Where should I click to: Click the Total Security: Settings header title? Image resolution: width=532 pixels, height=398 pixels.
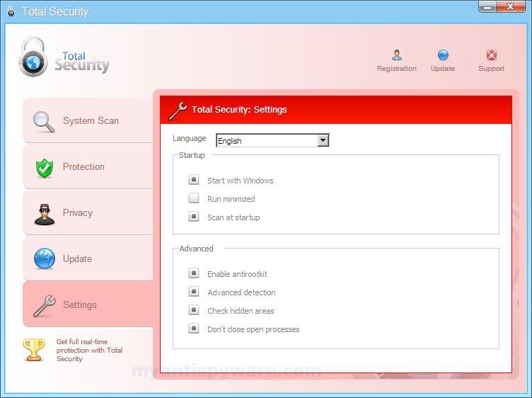point(239,109)
